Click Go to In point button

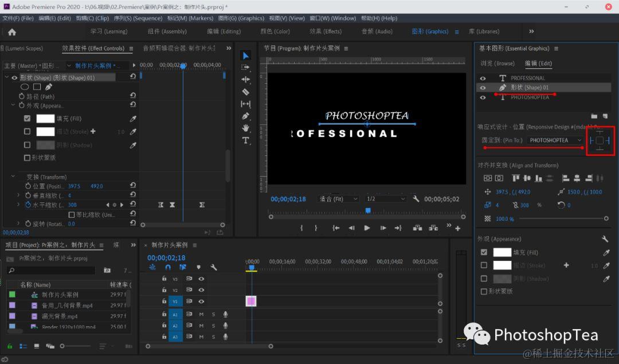[335, 228]
